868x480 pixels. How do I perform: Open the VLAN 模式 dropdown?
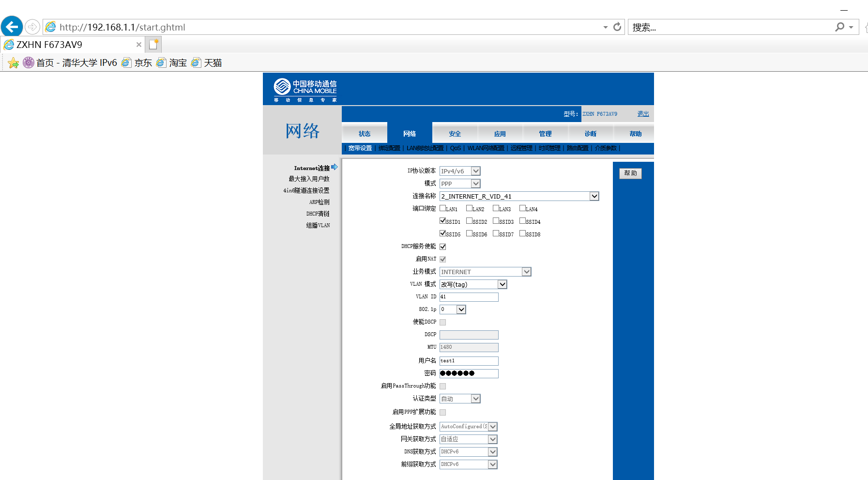click(473, 284)
